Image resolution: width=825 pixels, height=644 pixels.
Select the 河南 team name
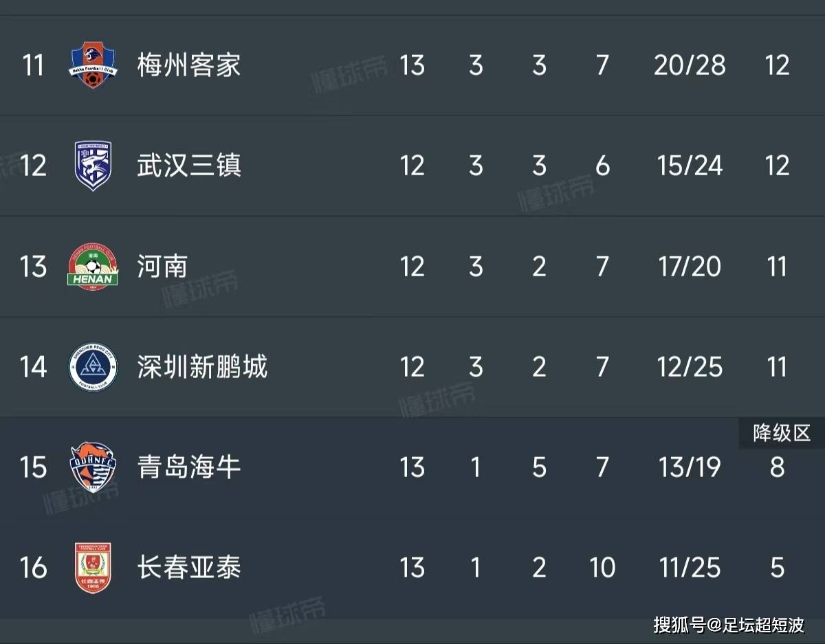tap(162, 267)
